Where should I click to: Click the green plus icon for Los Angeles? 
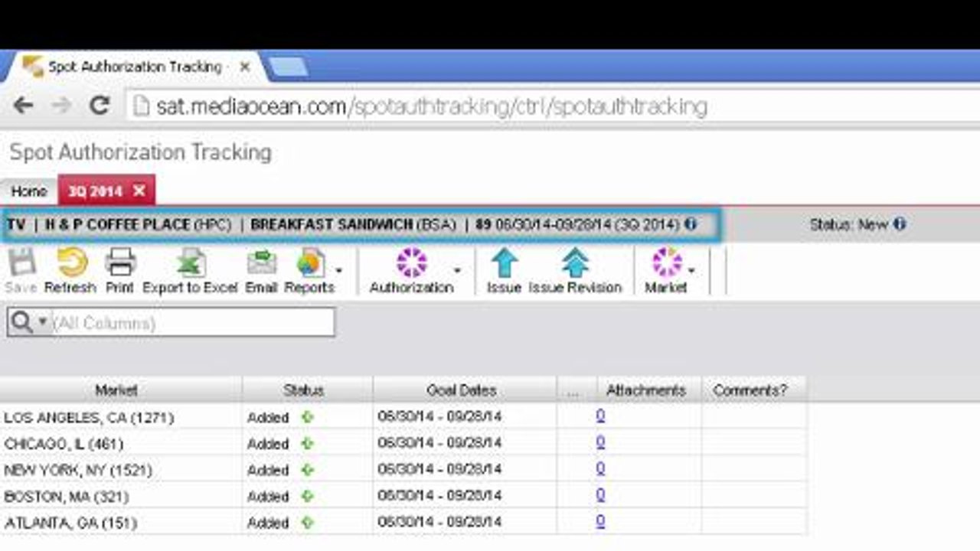(x=307, y=418)
